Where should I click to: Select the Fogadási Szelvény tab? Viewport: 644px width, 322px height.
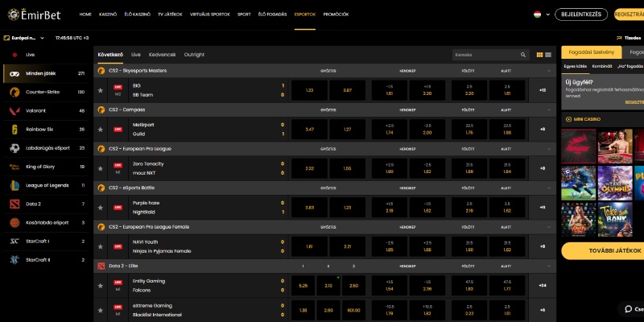(x=592, y=52)
